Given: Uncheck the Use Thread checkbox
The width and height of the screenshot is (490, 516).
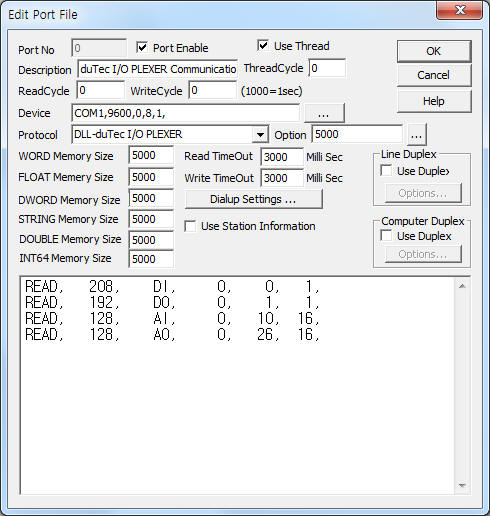Looking at the screenshot, I should [x=263, y=45].
